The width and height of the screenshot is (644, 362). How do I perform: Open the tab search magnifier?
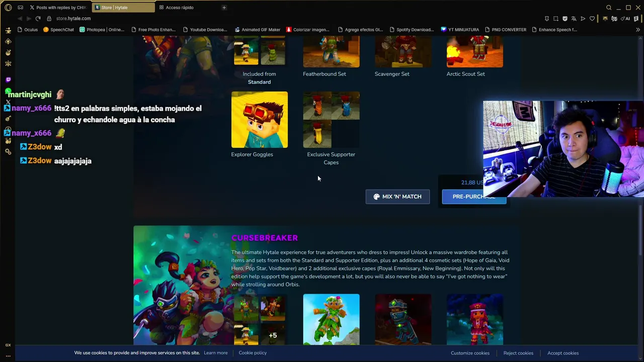pos(609,8)
